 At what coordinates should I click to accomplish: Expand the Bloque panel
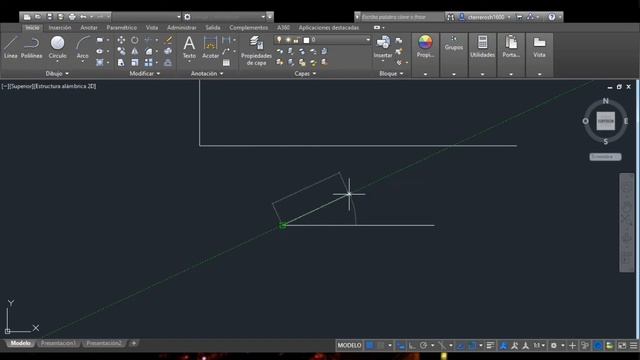coord(391,73)
